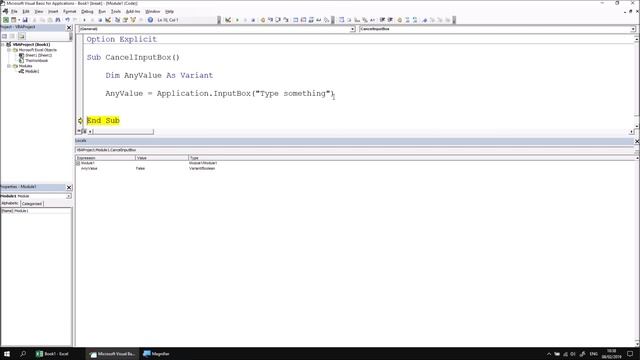
Task: Click the Undo arrow in the standard toolbar
Action: [67, 20]
